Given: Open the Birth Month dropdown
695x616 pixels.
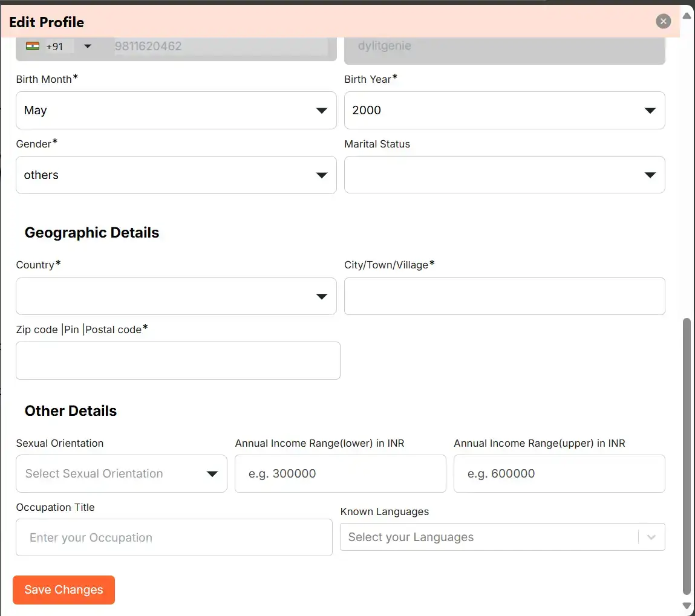Looking at the screenshot, I should tap(176, 111).
